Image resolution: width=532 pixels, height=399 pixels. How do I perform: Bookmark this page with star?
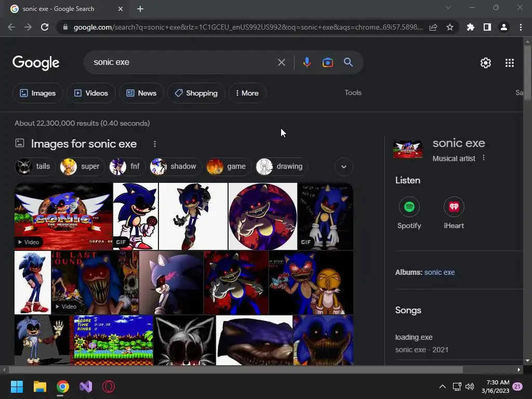[x=450, y=27]
